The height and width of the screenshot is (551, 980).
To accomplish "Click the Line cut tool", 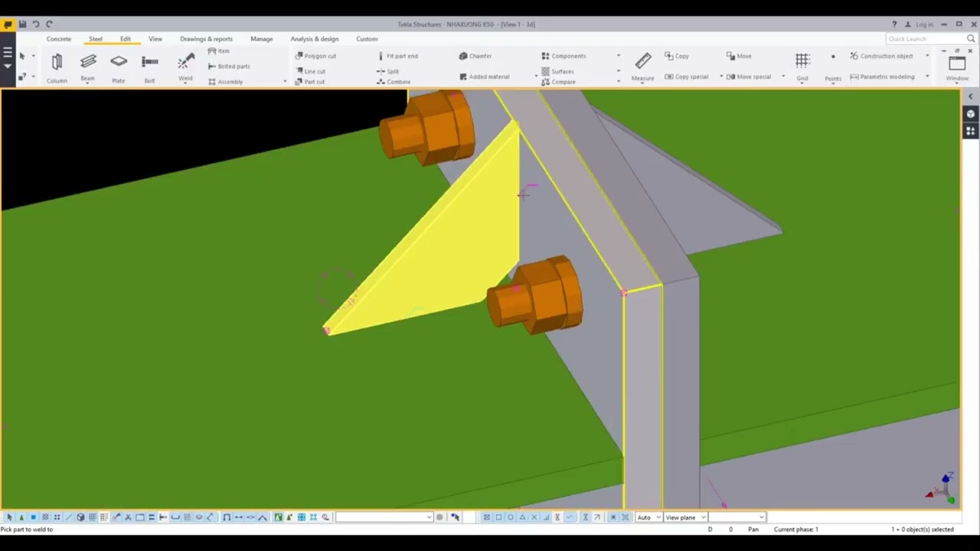I will click(x=310, y=71).
